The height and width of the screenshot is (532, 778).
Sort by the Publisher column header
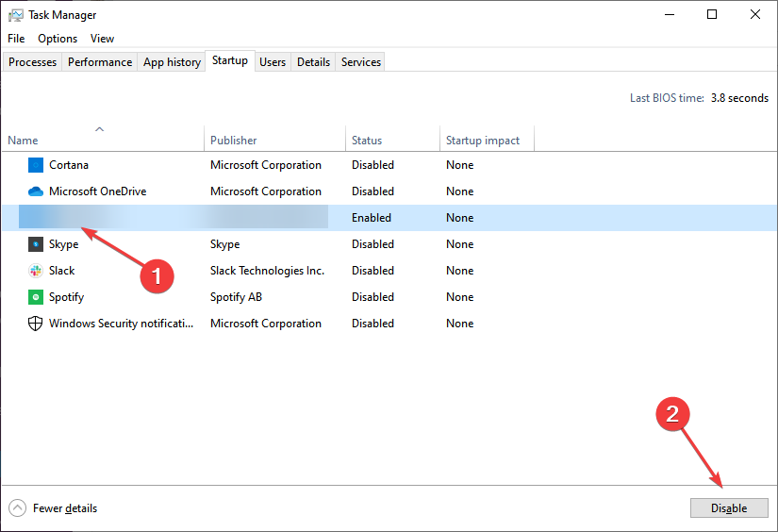pos(274,139)
